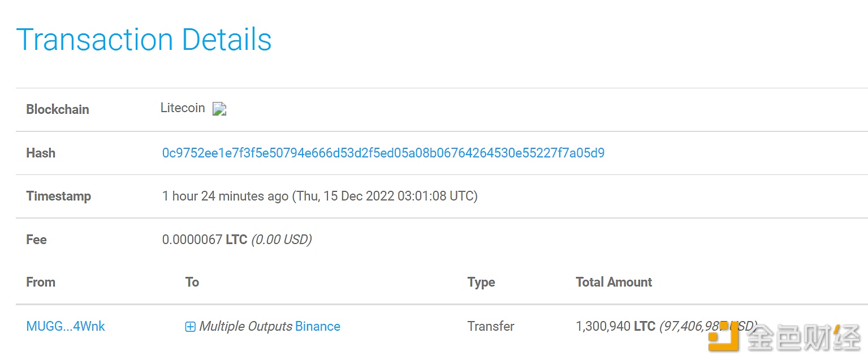Click the 0.0000067 LTC fee value

point(204,240)
